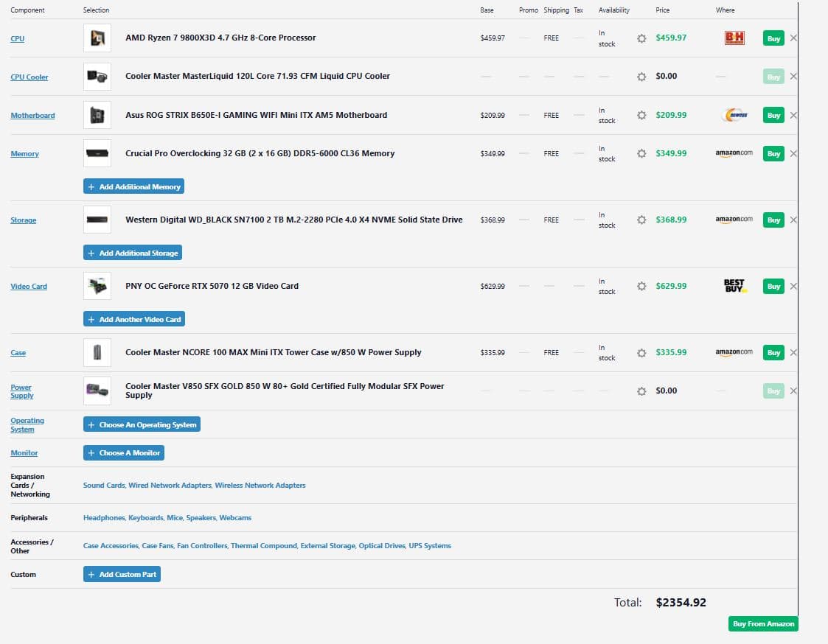Image resolution: width=828 pixels, height=644 pixels.
Task: Open the Case component link
Action: (18, 353)
